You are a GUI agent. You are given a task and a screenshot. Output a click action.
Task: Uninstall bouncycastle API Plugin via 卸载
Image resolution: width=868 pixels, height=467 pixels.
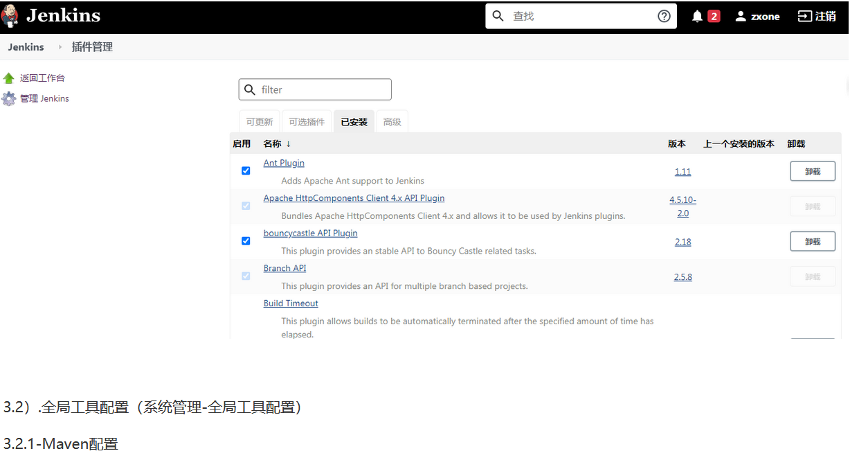[813, 241]
